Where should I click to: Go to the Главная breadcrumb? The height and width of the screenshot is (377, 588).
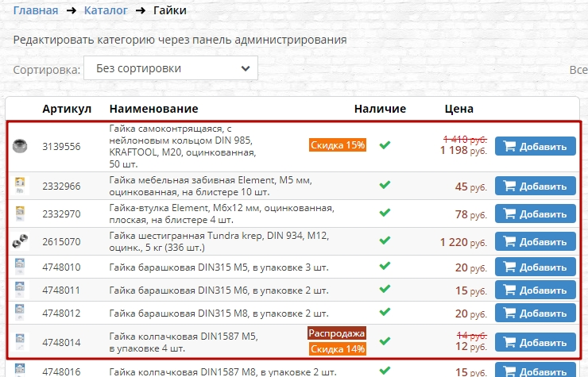36,10
